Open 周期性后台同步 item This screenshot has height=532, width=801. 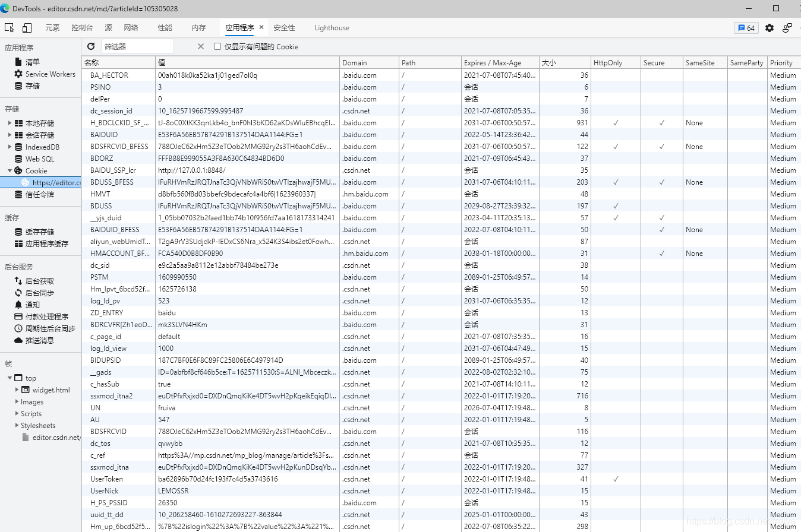point(51,329)
